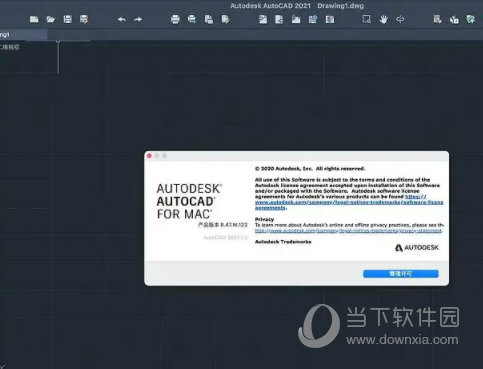This screenshot has height=369, width=483.
Task: Click the first icon of the five-icon group
Action: (x=263, y=19)
